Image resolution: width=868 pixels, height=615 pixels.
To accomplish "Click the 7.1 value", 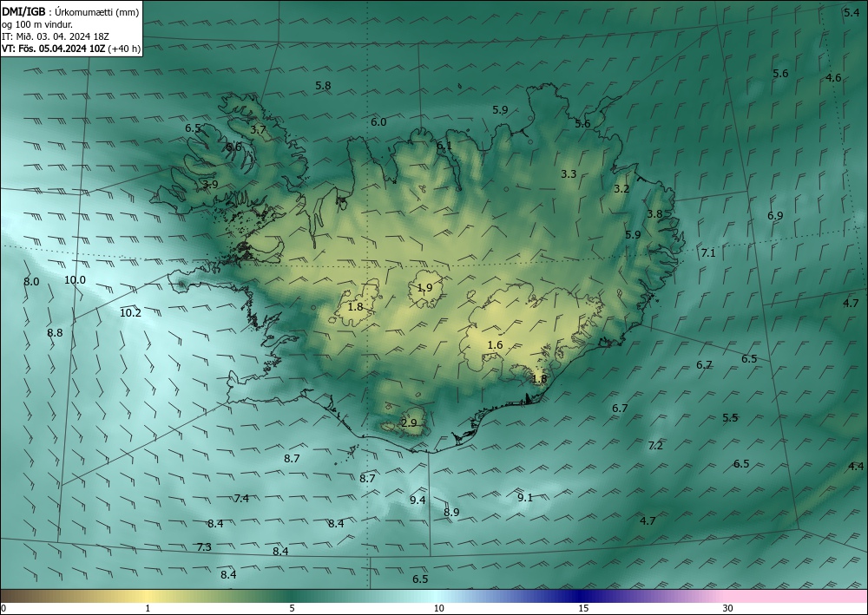I will [x=708, y=253].
